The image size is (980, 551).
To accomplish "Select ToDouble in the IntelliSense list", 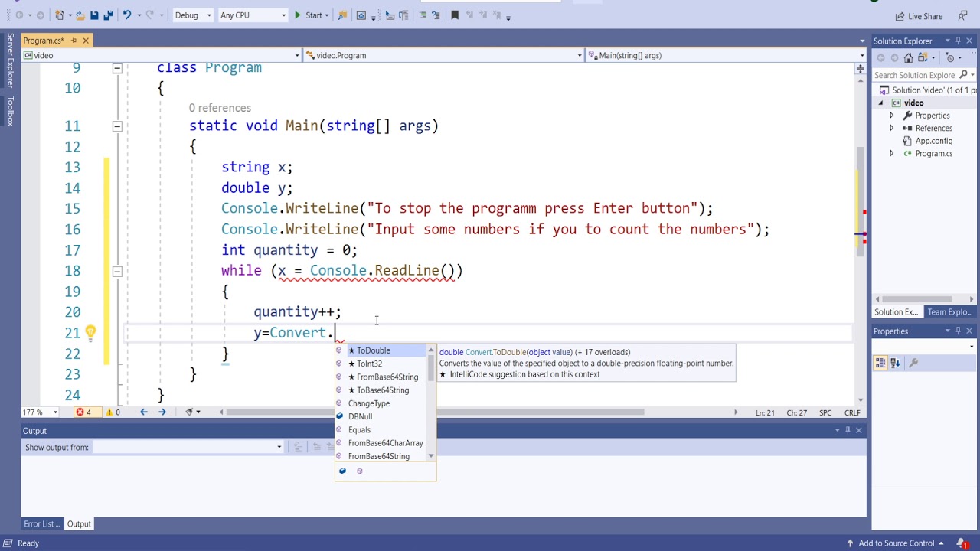I will (x=381, y=350).
